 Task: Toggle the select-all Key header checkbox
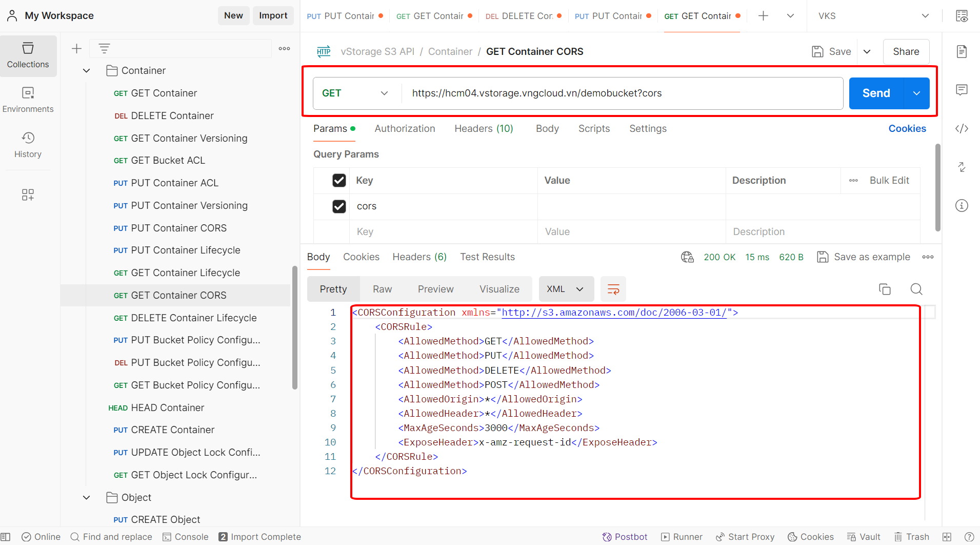[x=339, y=180]
